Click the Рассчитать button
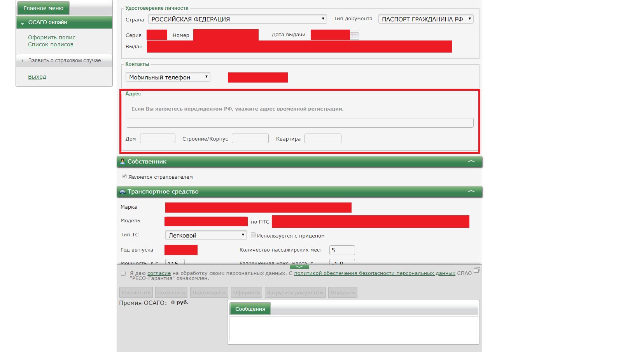This screenshot has height=352, width=644. (x=136, y=292)
